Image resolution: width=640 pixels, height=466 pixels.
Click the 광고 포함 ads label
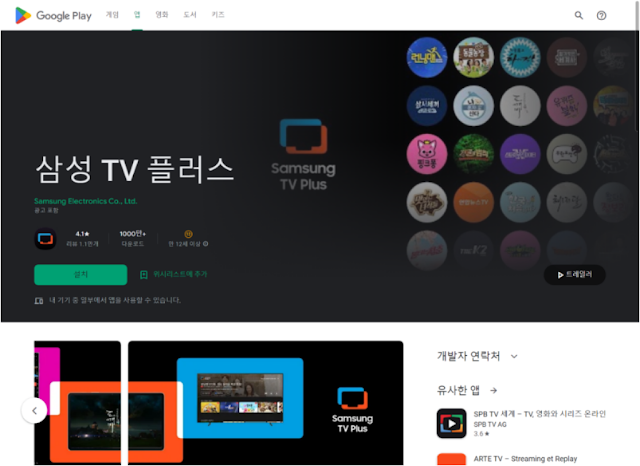[46, 210]
